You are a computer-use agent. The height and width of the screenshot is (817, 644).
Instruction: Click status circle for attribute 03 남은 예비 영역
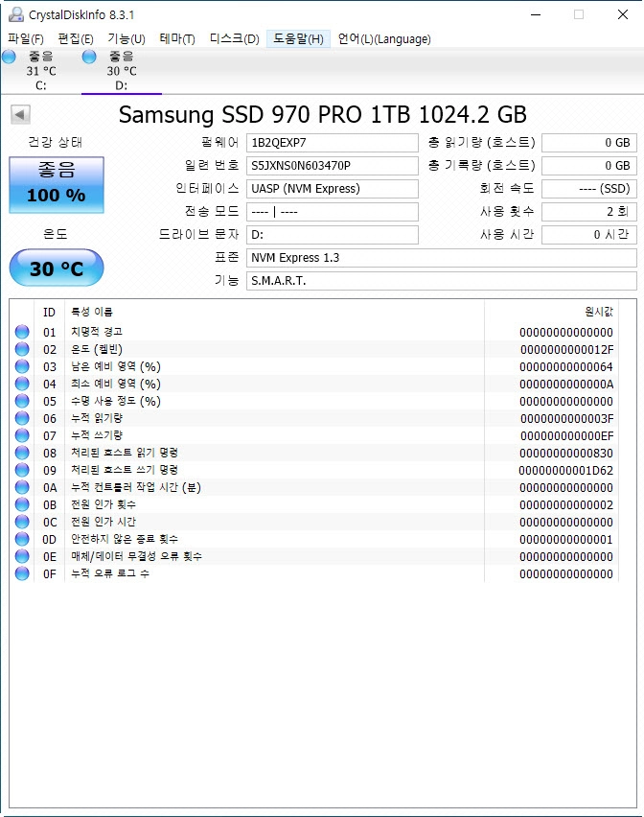[x=22, y=366]
